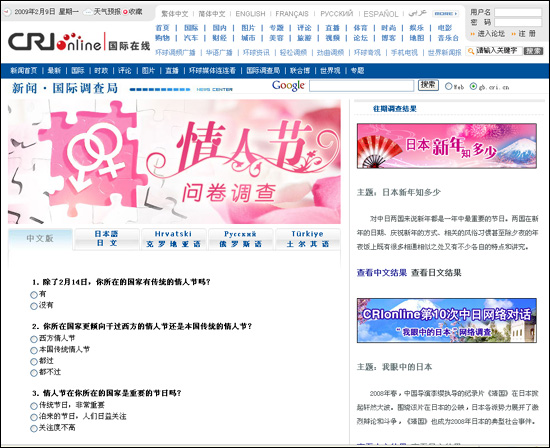Switch to the Türkiye 土耳其语 tab
Image resolution: width=550 pixels, height=448 pixels.
click(x=308, y=239)
